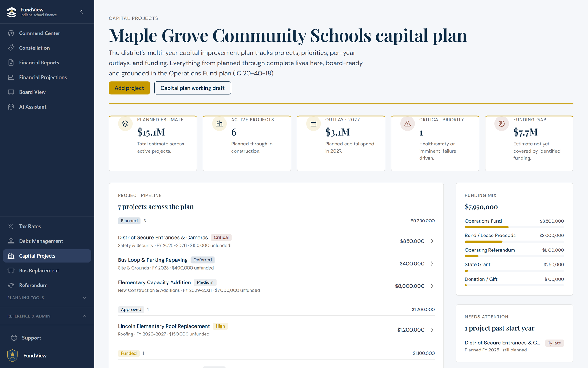The width and height of the screenshot is (588, 368).
Task: Open the AI Assistant menu item
Action: click(x=47, y=107)
